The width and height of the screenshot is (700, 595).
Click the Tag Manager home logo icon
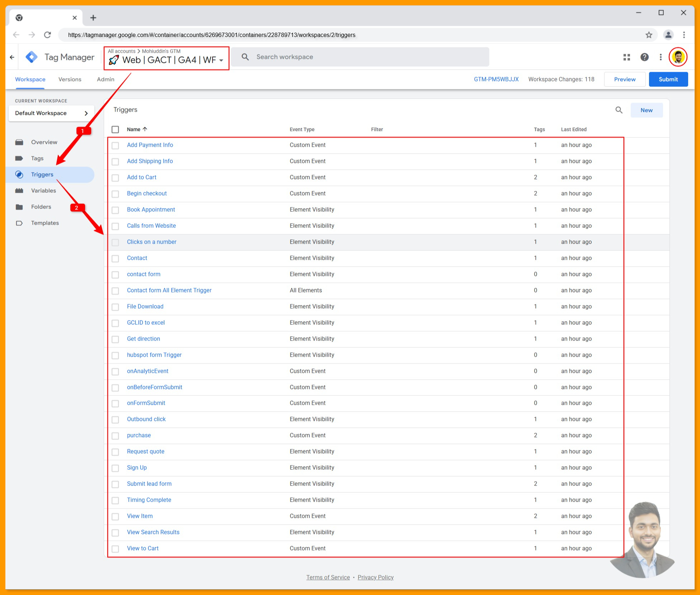[x=32, y=57]
